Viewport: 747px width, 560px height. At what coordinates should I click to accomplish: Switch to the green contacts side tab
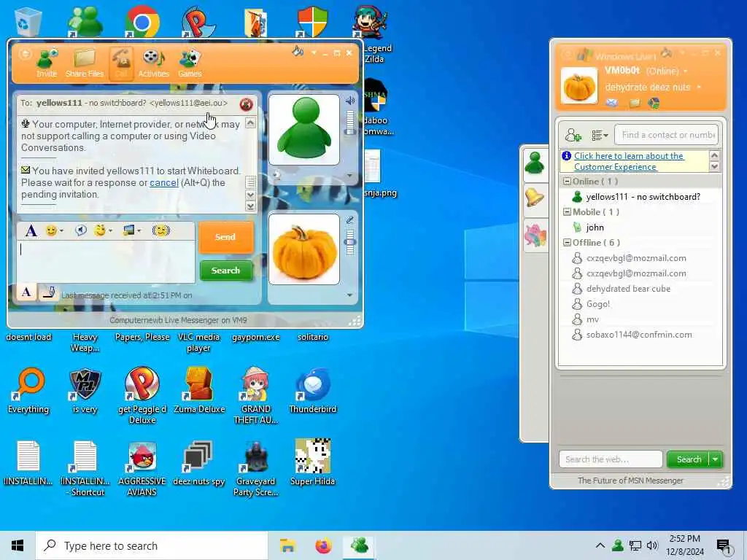(535, 163)
